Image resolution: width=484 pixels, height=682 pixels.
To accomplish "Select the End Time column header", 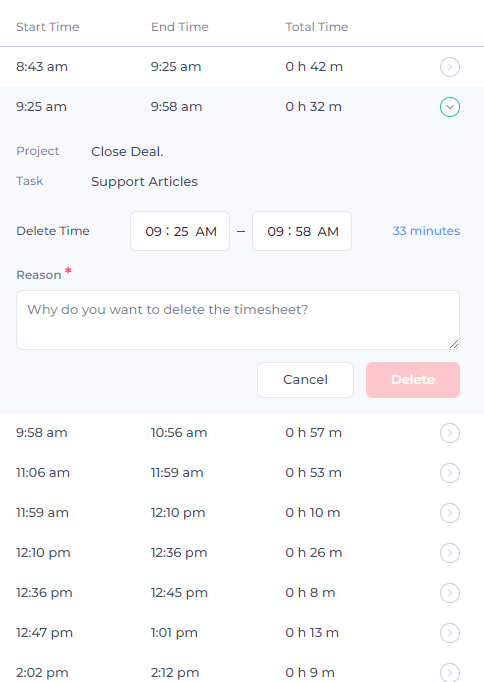I will pos(180,27).
